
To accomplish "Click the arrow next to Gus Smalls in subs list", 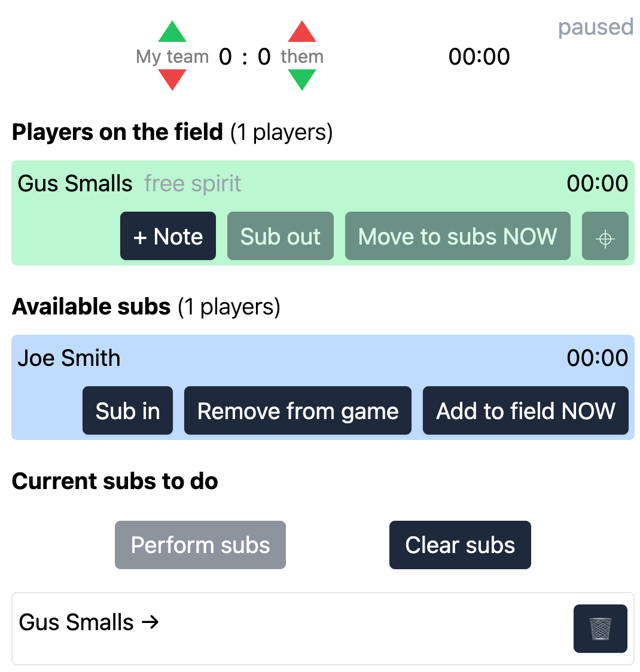I will tap(151, 622).
